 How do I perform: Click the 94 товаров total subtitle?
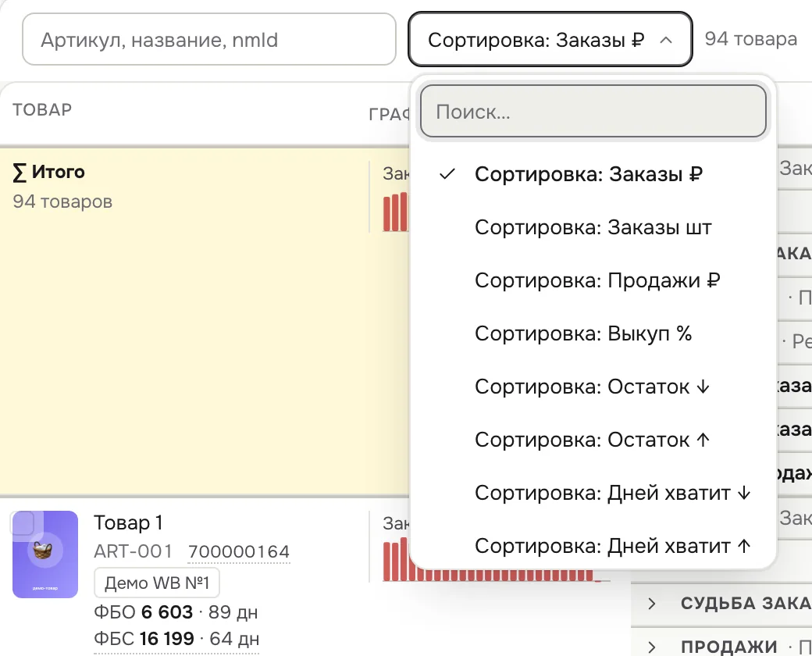coord(62,201)
